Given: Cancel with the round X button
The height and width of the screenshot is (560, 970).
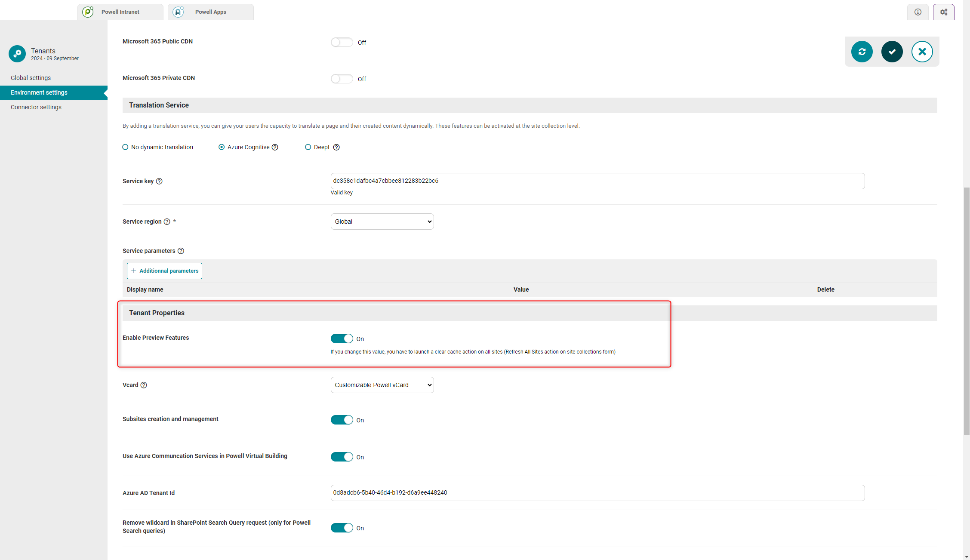Looking at the screenshot, I should tap(922, 52).
